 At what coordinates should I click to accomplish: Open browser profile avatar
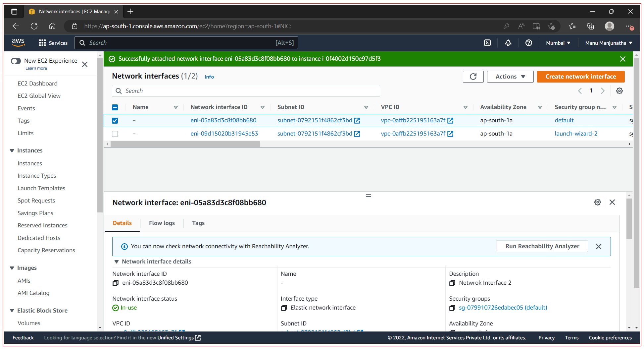[610, 26]
